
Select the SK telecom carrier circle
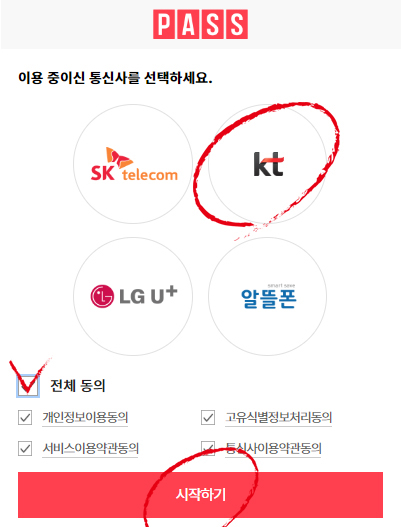coord(133,164)
